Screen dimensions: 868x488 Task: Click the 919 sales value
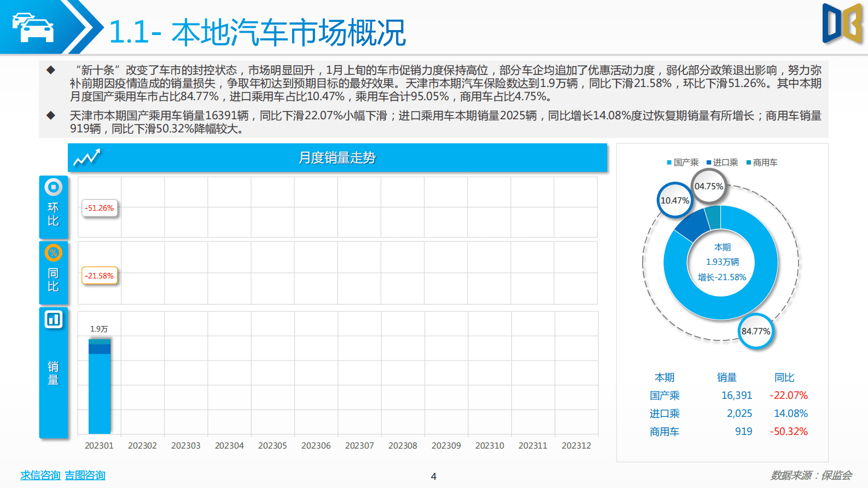click(x=744, y=432)
